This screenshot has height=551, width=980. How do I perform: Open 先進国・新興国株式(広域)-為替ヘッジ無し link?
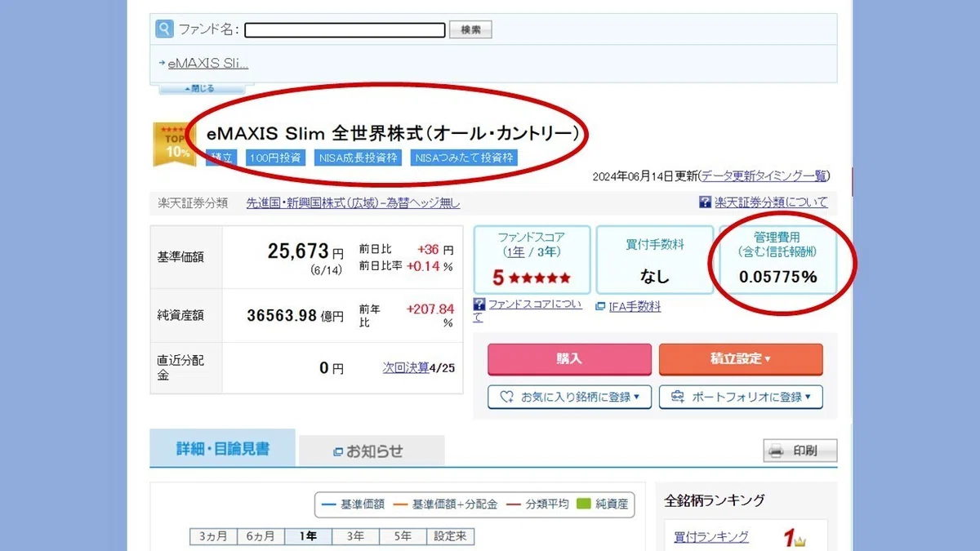click(x=353, y=202)
